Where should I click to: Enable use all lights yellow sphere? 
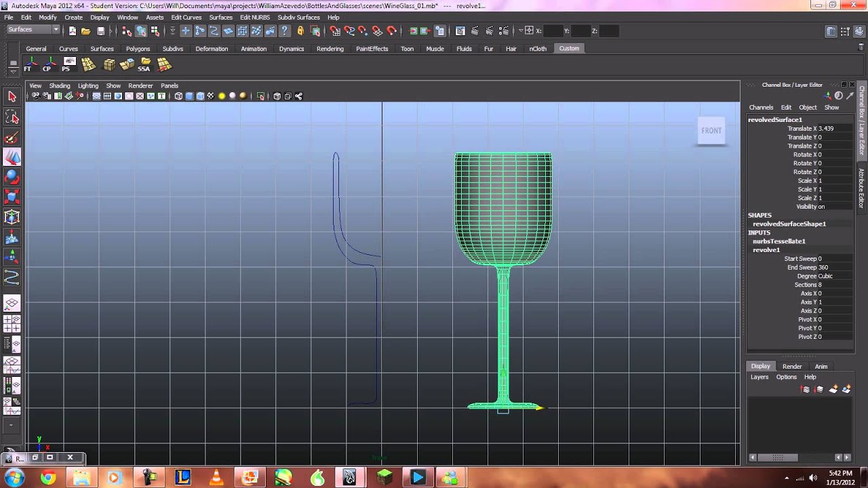click(222, 96)
